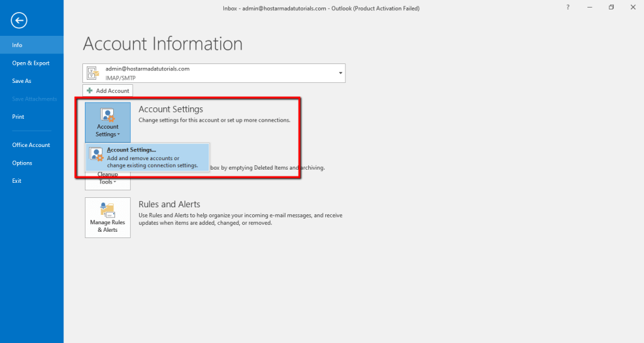Click the window title bar text
Image resolution: width=644 pixels, height=343 pixels.
pyautogui.click(x=321, y=8)
